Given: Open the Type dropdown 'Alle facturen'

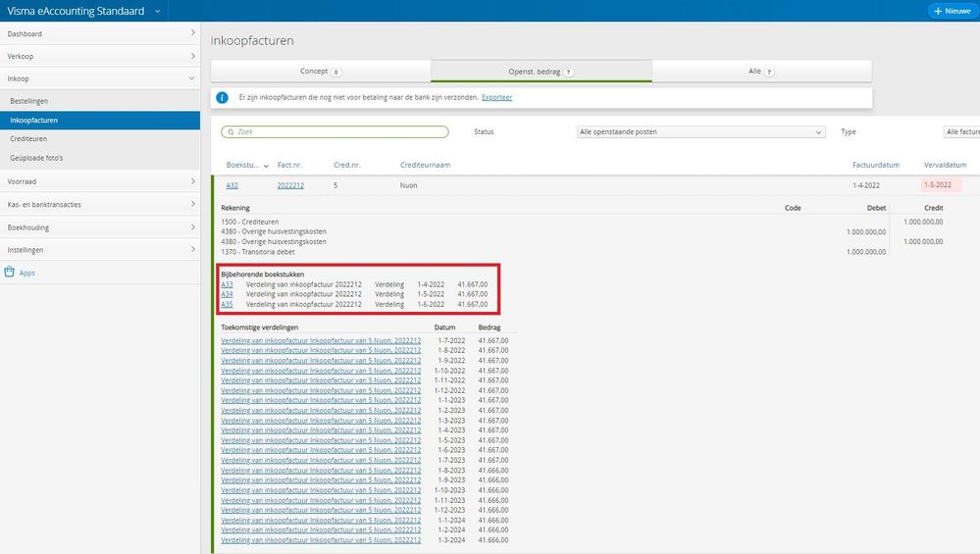Looking at the screenshot, I should [961, 131].
